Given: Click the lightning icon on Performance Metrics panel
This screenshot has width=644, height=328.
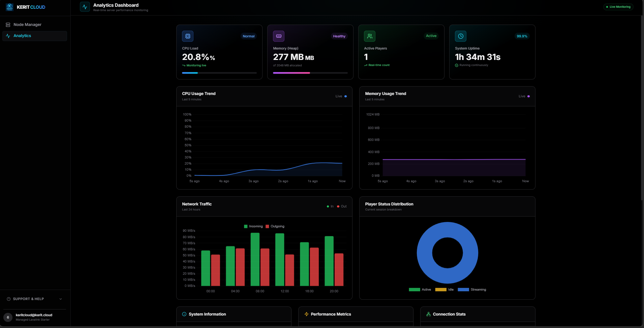Looking at the screenshot, I should [x=306, y=314].
